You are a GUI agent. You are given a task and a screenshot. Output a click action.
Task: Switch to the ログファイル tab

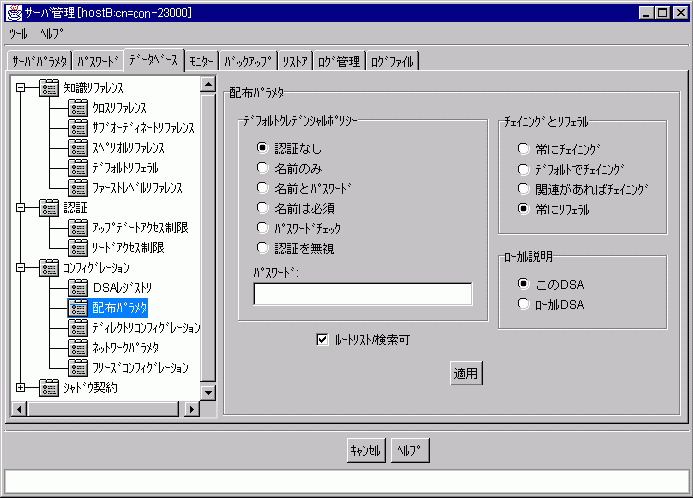392,61
